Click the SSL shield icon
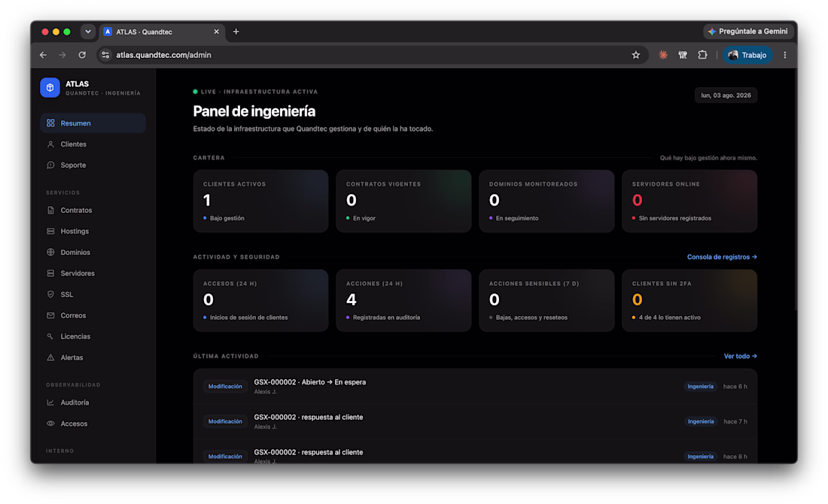The image size is (828, 504). click(x=50, y=294)
